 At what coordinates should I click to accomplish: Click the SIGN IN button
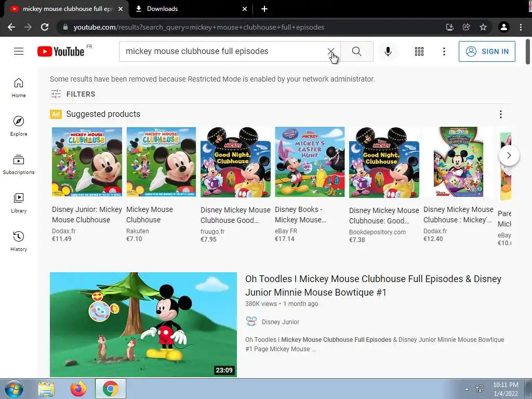point(487,51)
